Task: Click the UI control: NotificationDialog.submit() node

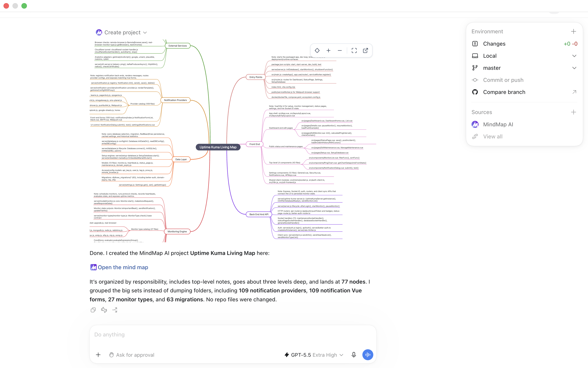Action: [123, 125]
